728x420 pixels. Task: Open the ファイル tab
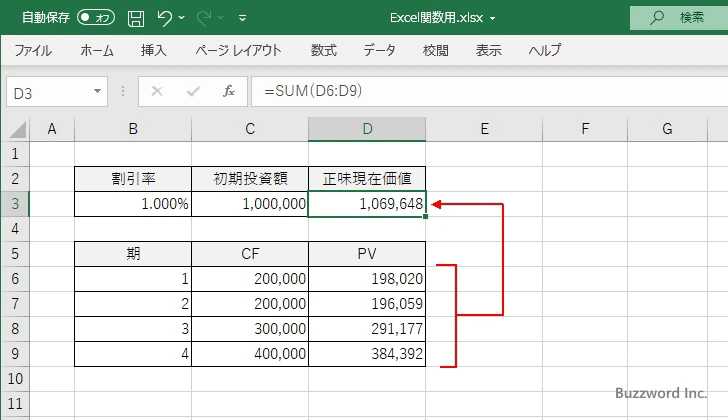[33, 50]
